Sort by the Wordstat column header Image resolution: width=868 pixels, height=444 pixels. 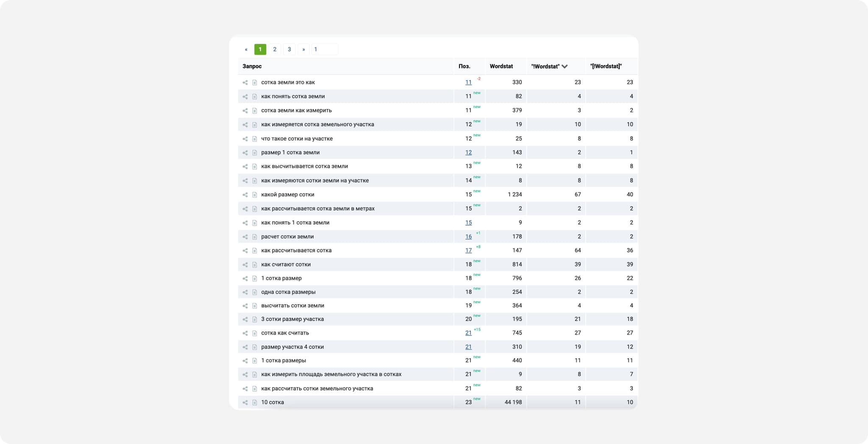tap(501, 67)
